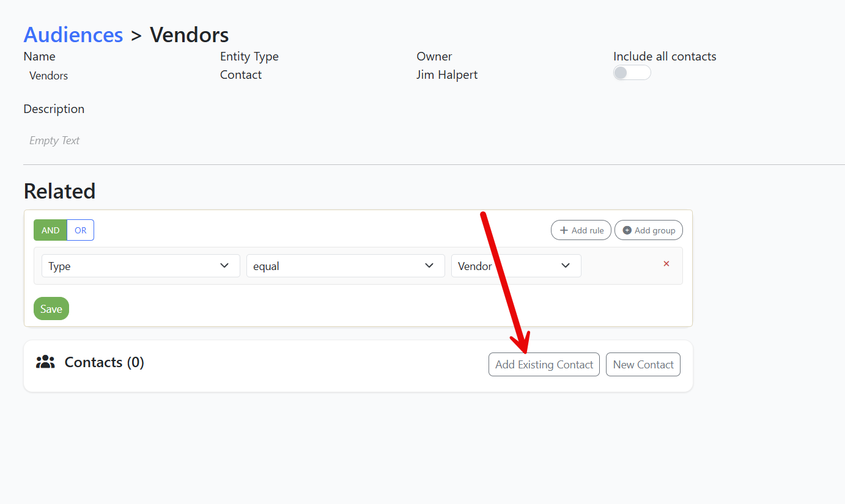Go back to Audiences via the breadcrumb
This screenshot has width=845, height=504.
73,35
